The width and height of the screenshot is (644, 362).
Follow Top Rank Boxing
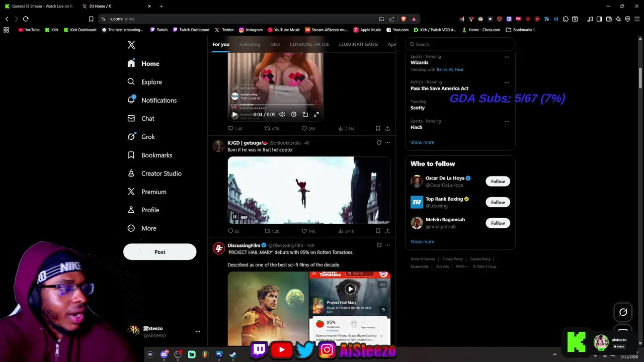tap(498, 202)
